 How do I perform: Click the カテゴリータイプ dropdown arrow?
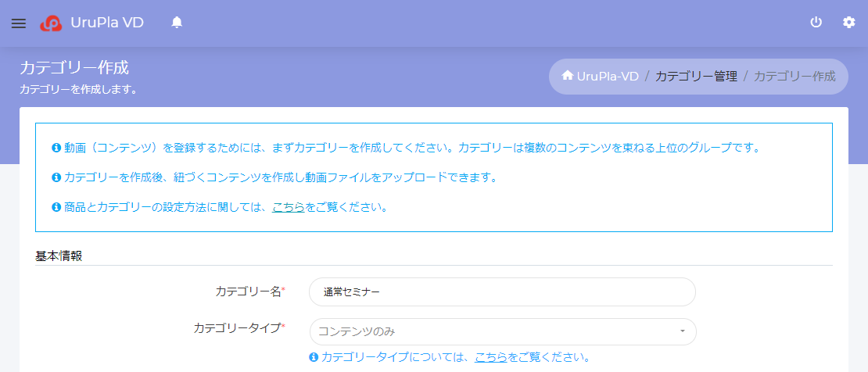683,331
